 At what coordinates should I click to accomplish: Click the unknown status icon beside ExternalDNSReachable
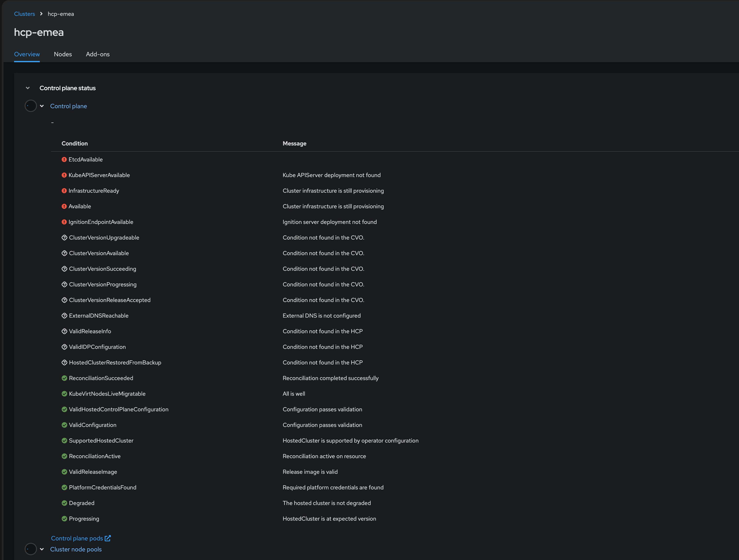[x=64, y=316]
